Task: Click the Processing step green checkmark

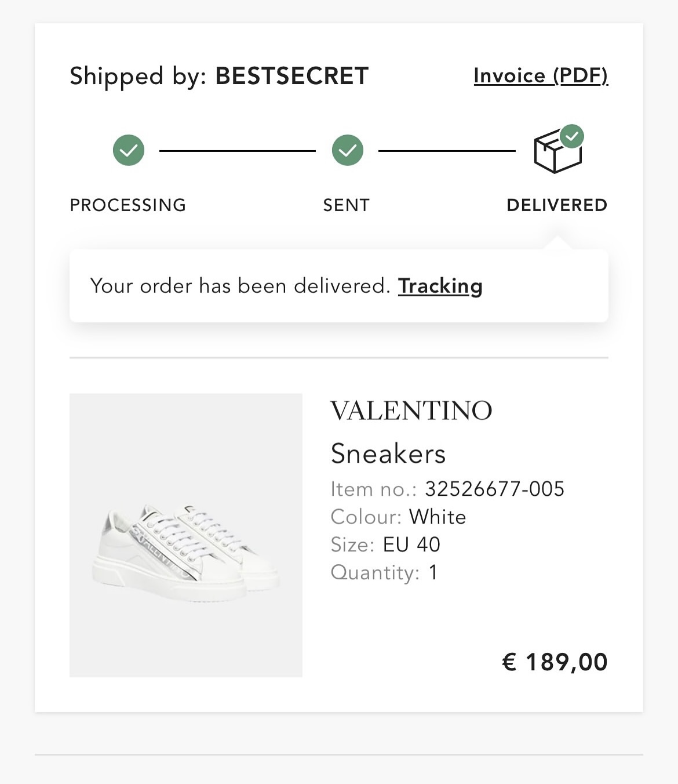Action: coord(129,150)
